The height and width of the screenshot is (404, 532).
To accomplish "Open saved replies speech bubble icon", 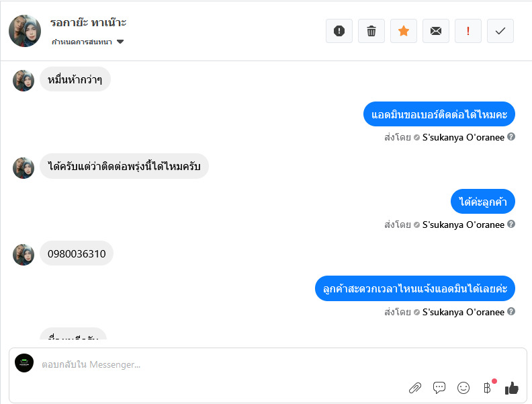I will 439,387.
